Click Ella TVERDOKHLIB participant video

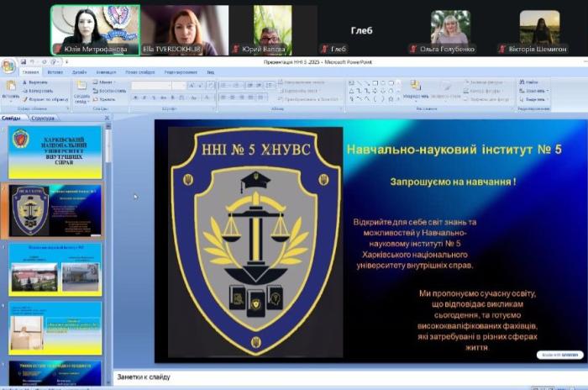tap(185, 30)
